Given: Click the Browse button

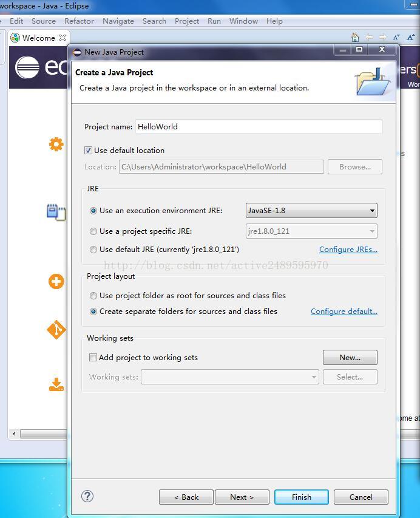Looking at the screenshot, I should click(x=355, y=167).
